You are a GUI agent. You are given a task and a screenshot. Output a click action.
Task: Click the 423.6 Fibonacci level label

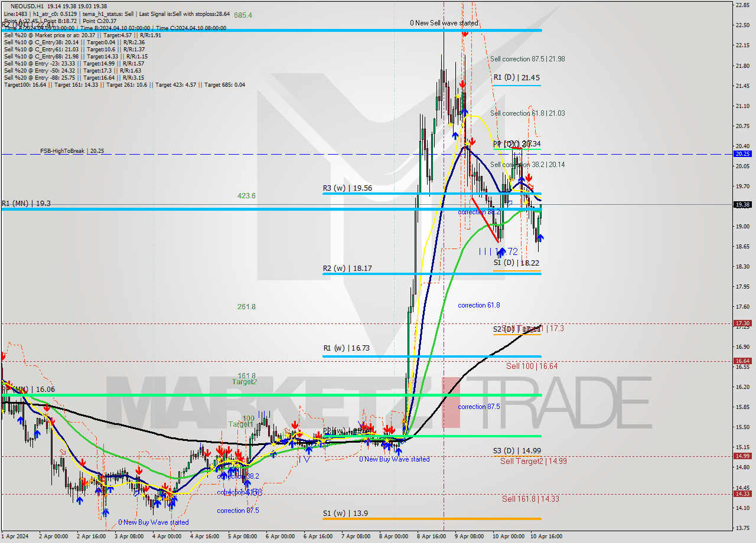246,196
